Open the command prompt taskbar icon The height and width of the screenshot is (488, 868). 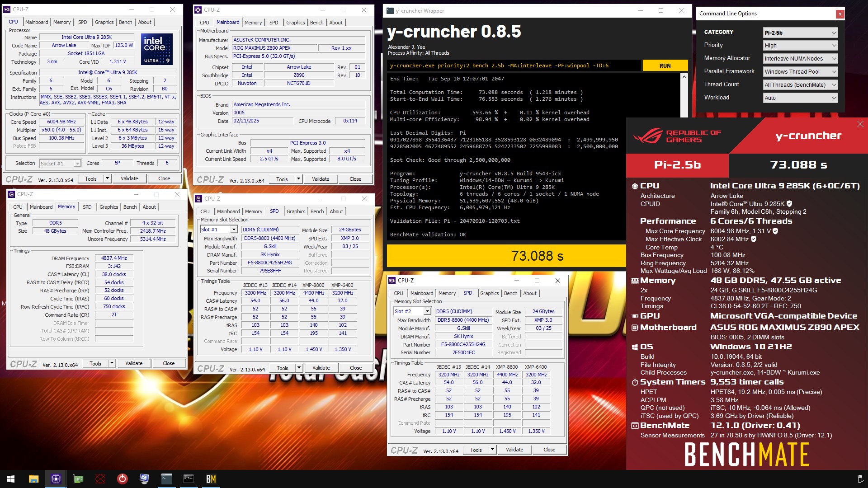(x=189, y=479)
